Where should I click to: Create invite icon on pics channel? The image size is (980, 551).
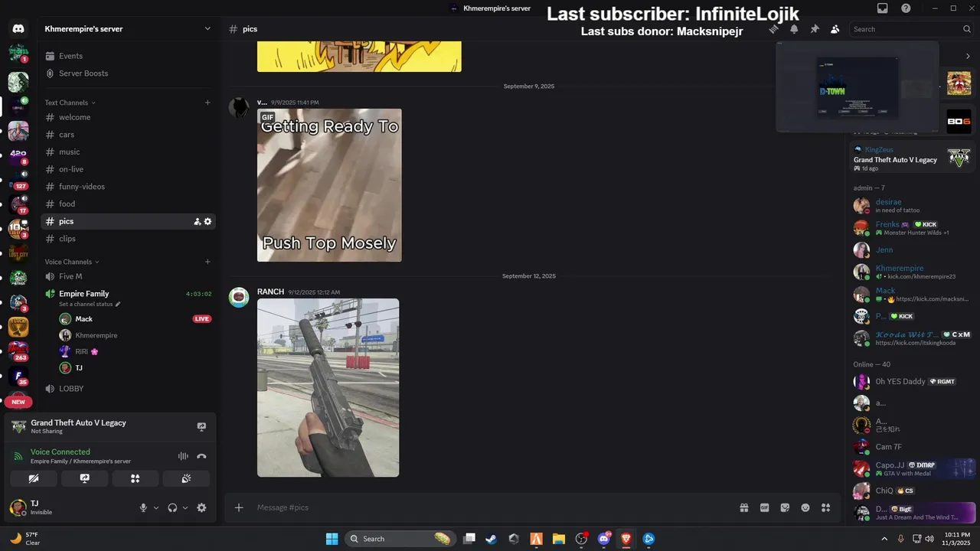tap(197, 221)
